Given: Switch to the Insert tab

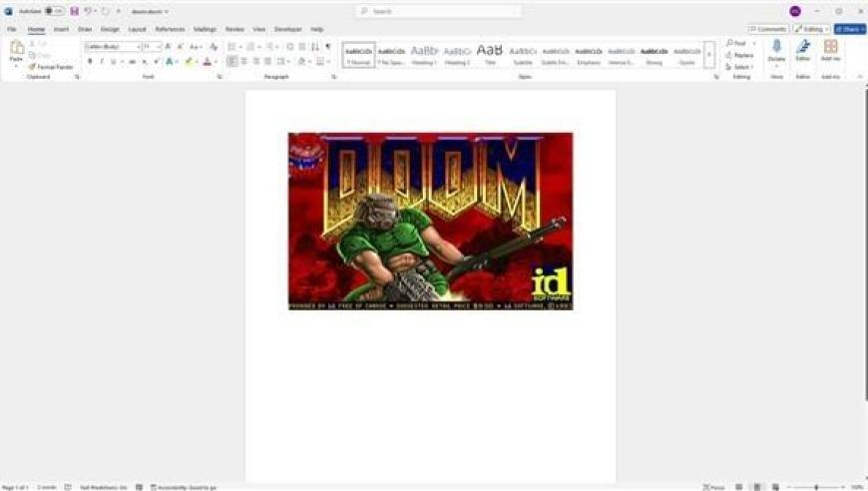Looking at the screenshot, I should (x=61, y=29).
